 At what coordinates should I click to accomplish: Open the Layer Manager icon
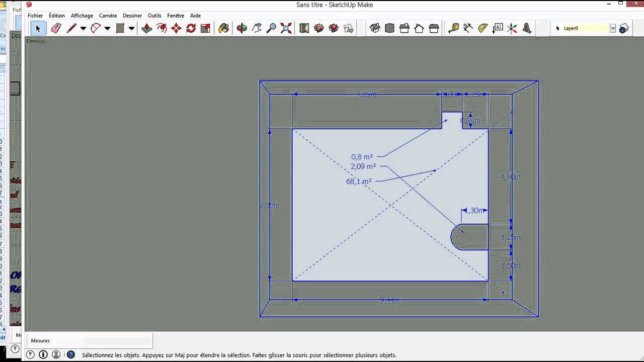[x=624, y=29]
